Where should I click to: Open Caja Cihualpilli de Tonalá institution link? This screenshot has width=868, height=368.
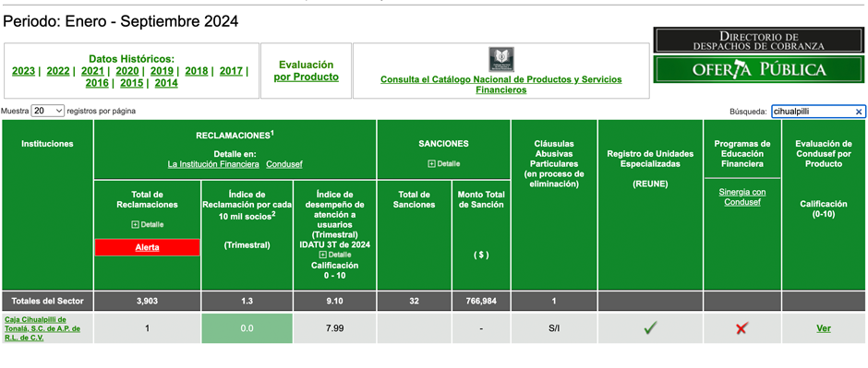pos(42,328)
